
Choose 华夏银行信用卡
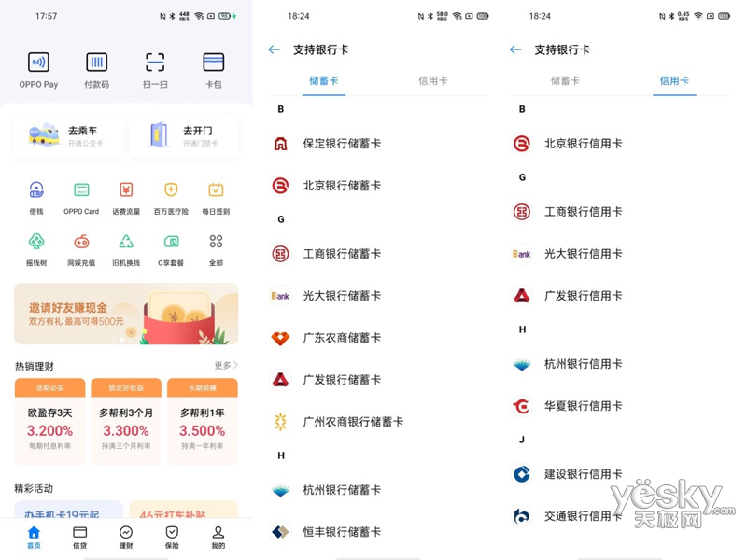(620, 406)
